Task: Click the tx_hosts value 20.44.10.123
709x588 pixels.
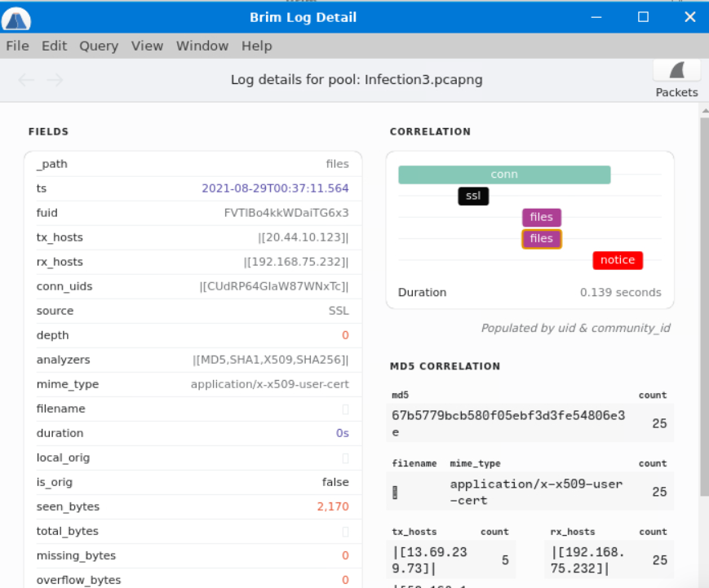Action: pyautogui.click(x=303, y=237)
